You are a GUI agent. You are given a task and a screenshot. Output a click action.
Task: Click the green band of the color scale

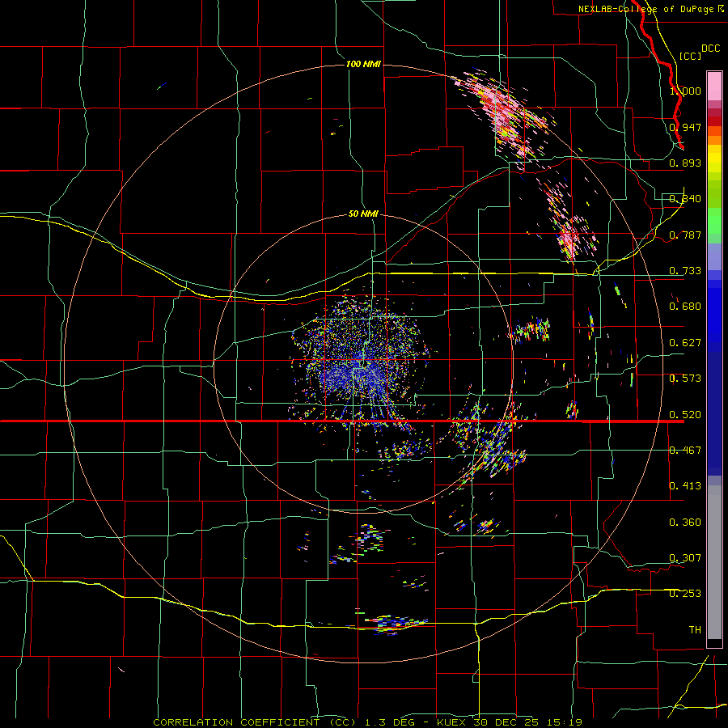coord(714,220)
